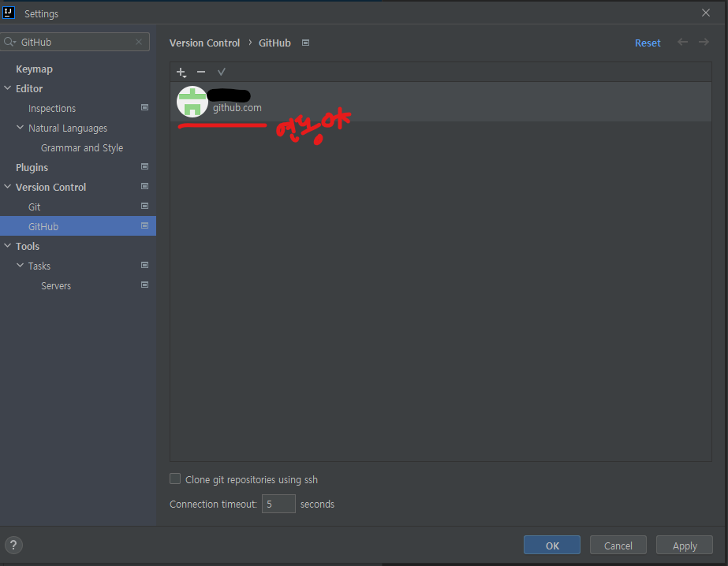Viewport: 728px width, 566px height.
Task: Click the Apply button
Action: click(x=685, y=546)
